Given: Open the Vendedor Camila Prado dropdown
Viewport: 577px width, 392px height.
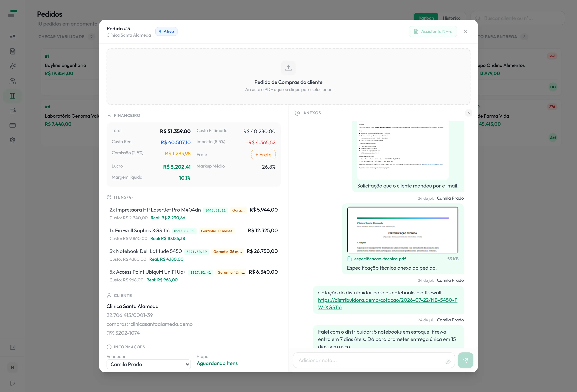Looking at the screenshot, I should (x=149, y=364).
